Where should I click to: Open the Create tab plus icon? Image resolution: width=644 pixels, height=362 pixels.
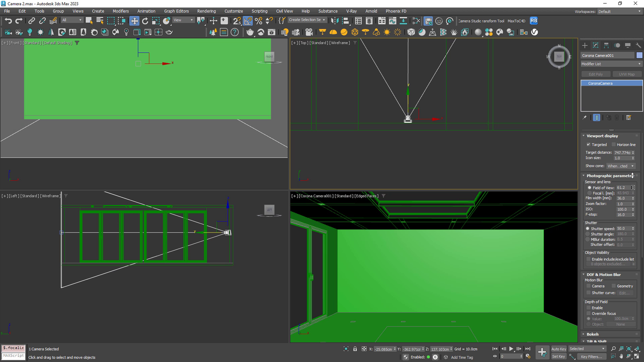click(585, 45)
